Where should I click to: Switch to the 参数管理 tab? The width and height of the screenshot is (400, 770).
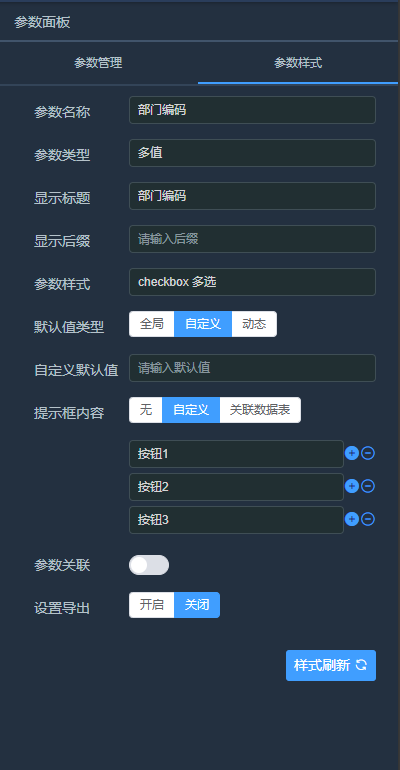coord(99,63)
